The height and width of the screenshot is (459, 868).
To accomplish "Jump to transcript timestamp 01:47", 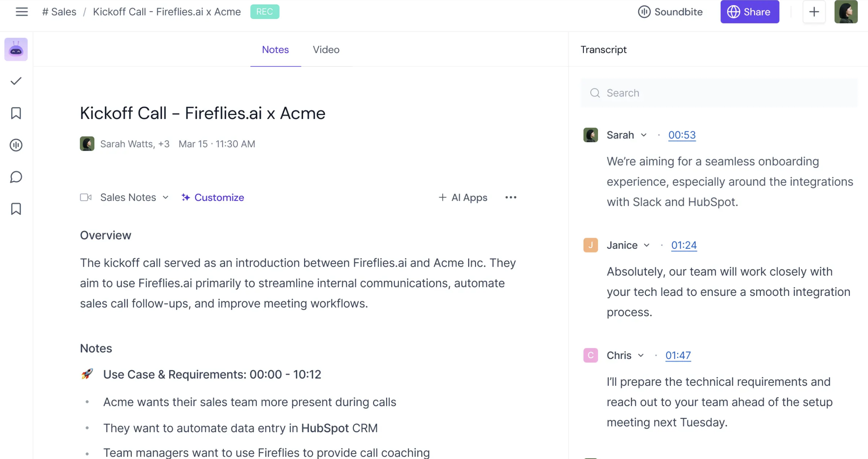I will coord(678,355).
